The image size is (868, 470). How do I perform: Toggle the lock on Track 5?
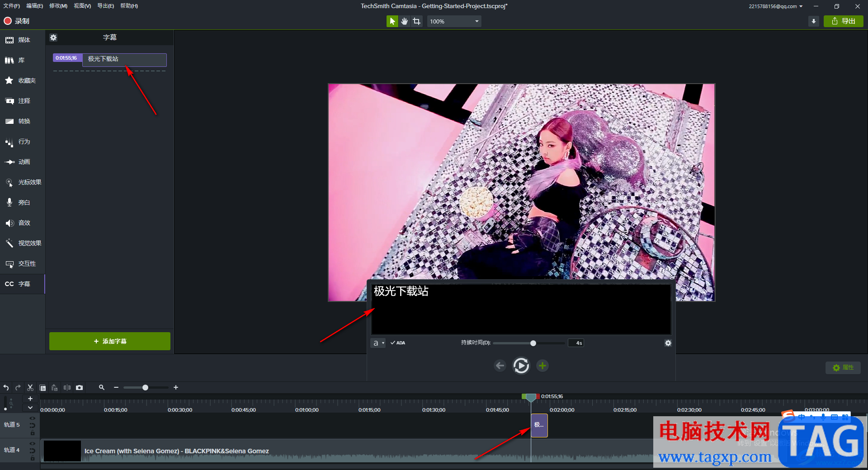click(x=32, y=433)
